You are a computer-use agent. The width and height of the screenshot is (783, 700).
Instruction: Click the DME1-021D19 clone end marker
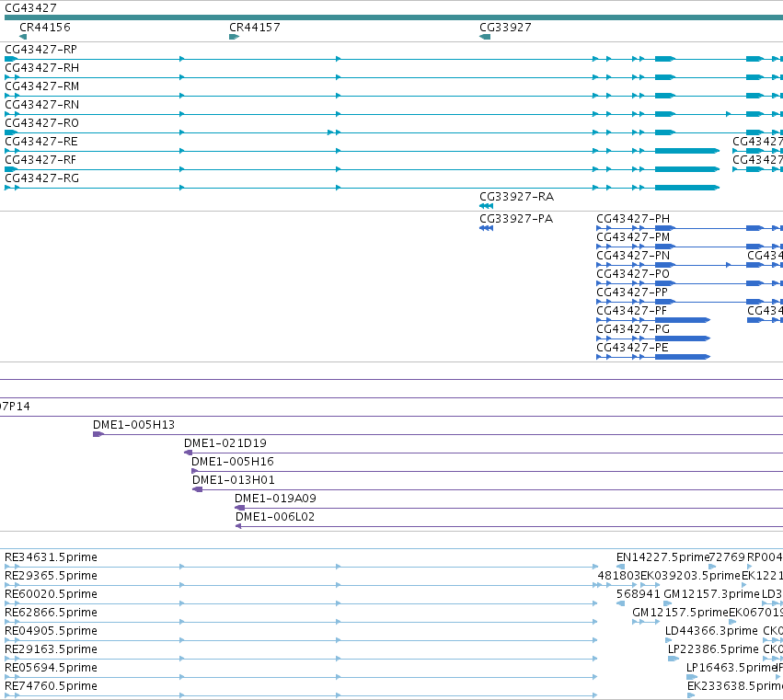pos(189,453)
